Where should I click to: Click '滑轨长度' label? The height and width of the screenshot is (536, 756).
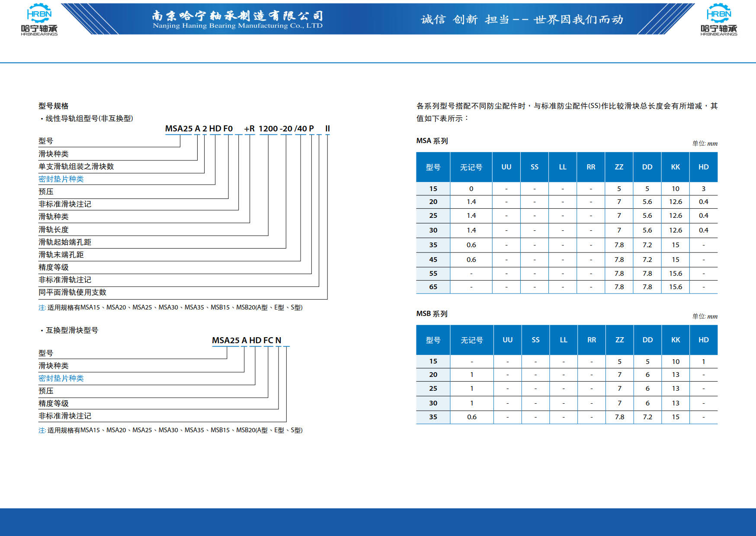(53, 230)
